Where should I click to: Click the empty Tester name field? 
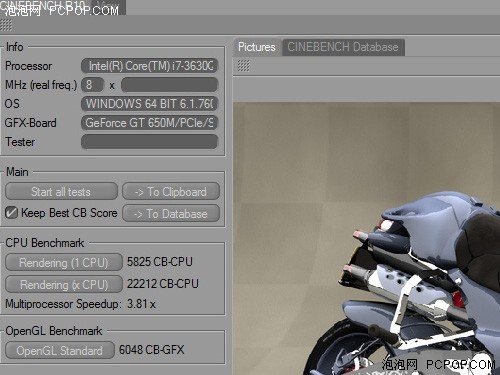coord(149,142)
